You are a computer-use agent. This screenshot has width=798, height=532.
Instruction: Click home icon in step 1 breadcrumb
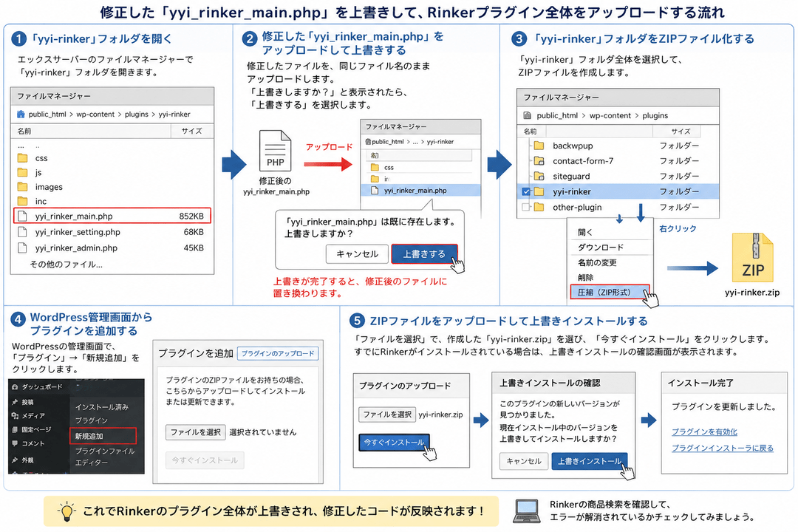[21, 114]
